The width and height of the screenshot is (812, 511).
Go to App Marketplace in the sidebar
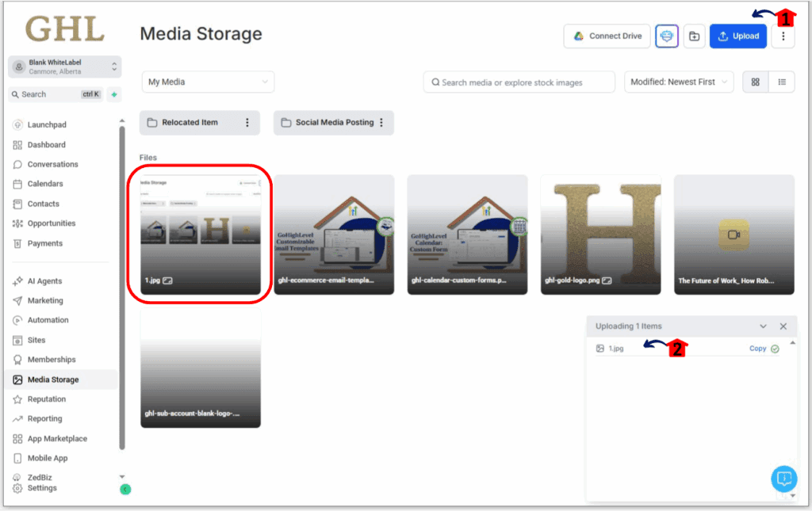coord(57,439)
